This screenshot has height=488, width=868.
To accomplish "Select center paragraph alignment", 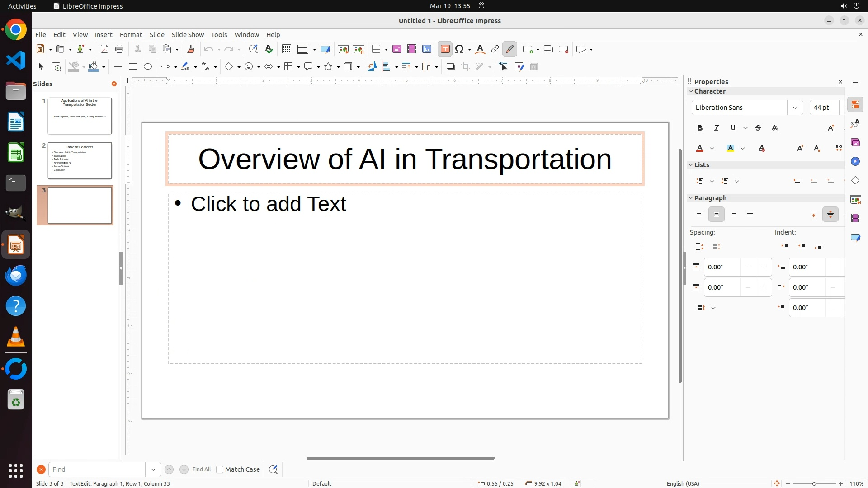I will click(x=716, y=215).
